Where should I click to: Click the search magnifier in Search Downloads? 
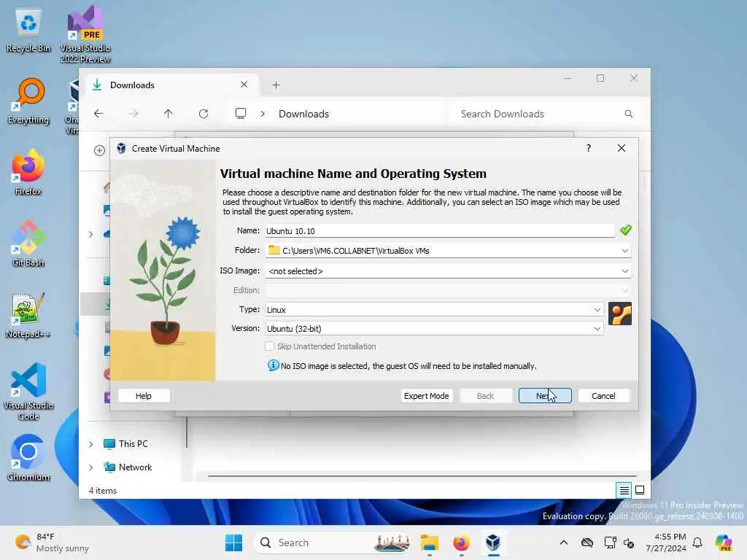point(628,114)
